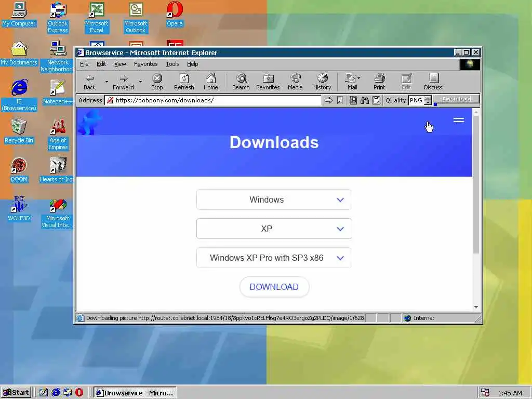Click the page scrollbar down arrow
Image resolution: width=532 pixels, height=399 pixels.
(x=476, y=307)
